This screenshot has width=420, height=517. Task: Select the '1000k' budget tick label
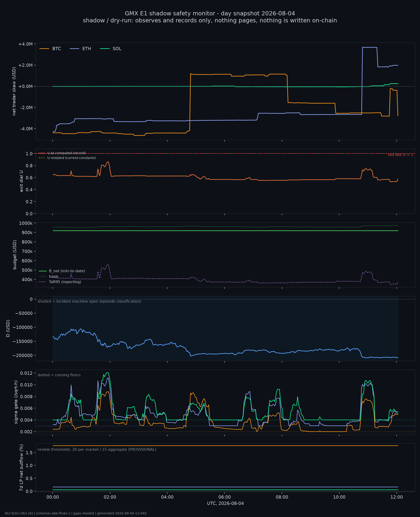click(26, 223)
